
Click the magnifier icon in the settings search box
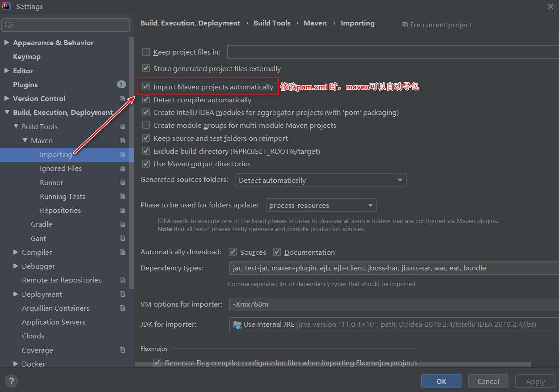(9, 25)
